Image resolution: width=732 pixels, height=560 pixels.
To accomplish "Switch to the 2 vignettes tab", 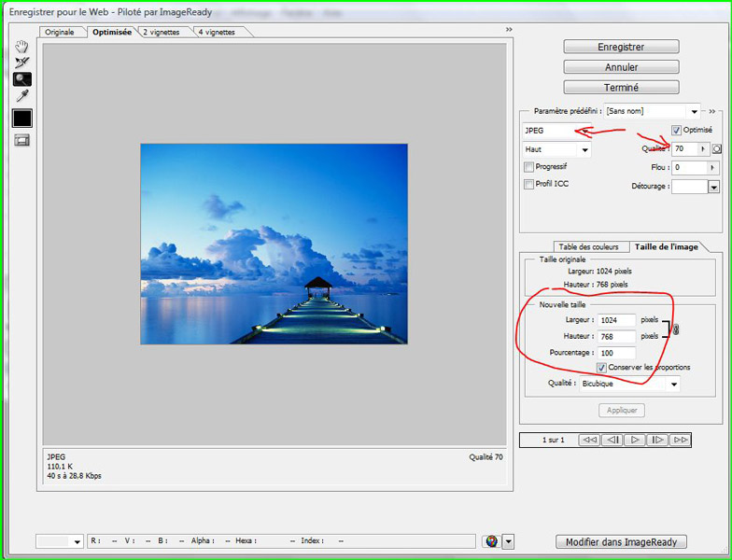I will (x=164, y=32).
